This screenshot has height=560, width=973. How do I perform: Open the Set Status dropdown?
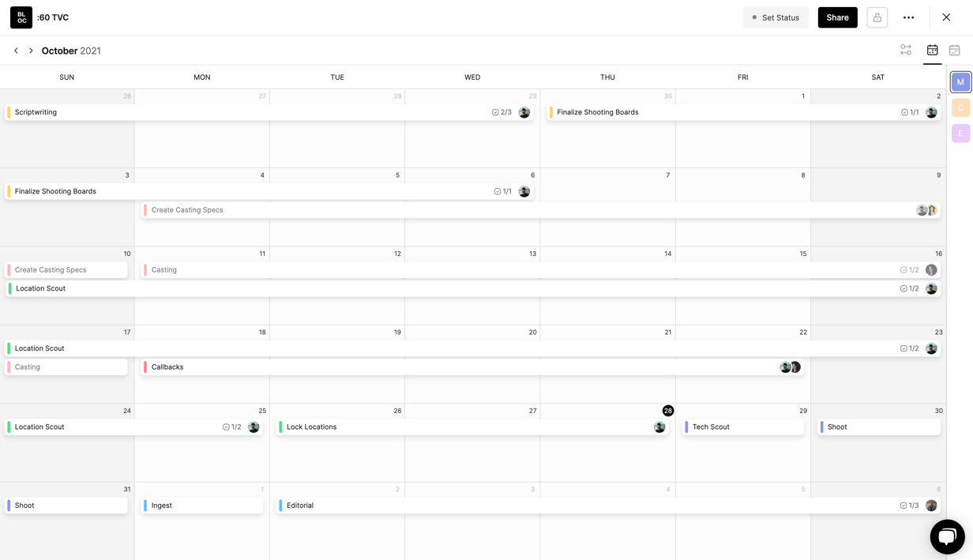(x=776, y=17)
